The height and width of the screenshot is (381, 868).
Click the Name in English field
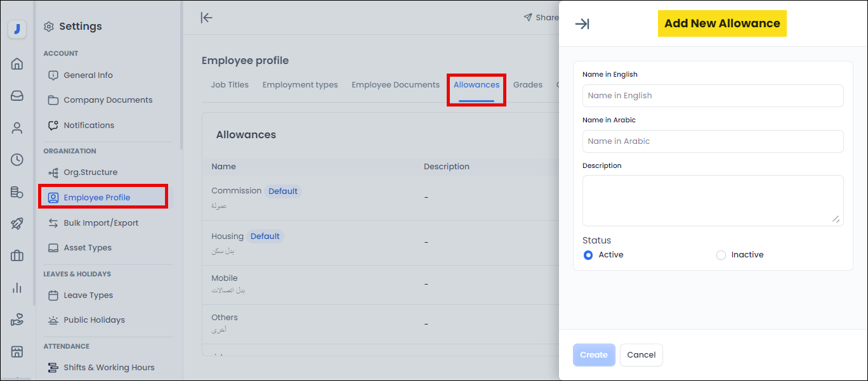pyautogui.click(x=713, y=96)
